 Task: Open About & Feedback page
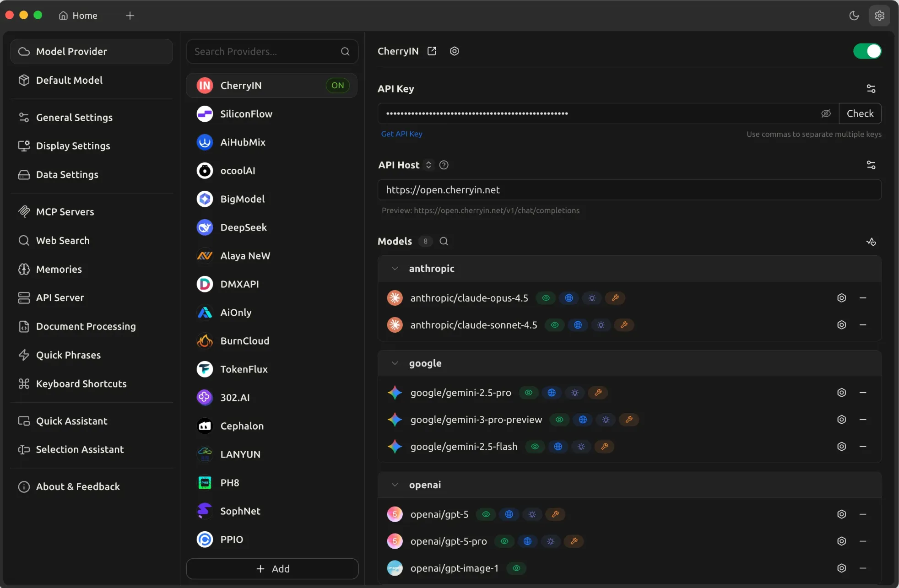[92, 487]
